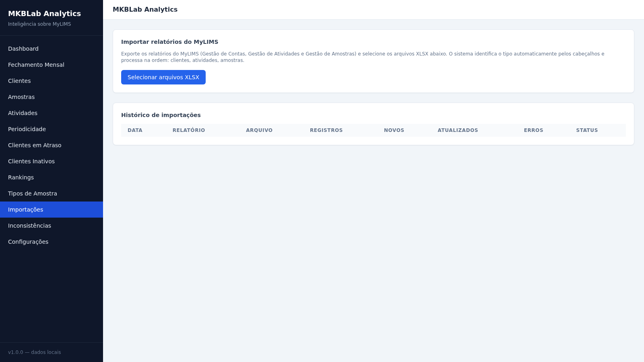Click the STATUS column header
The image size is (644, 362).
pyautogui.click(x=587, y=130)
